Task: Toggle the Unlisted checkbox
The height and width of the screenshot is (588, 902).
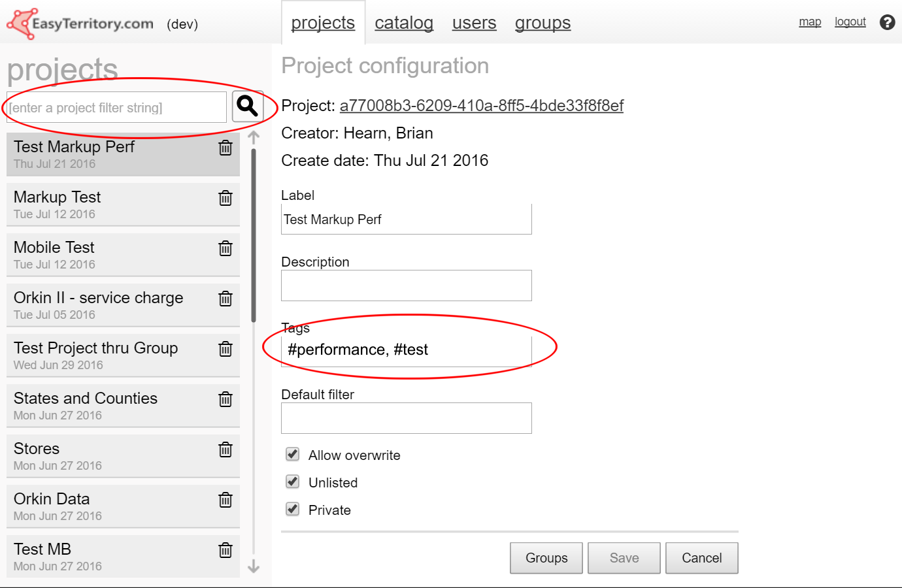Action: pyautogui.click(x=293, y=482)
